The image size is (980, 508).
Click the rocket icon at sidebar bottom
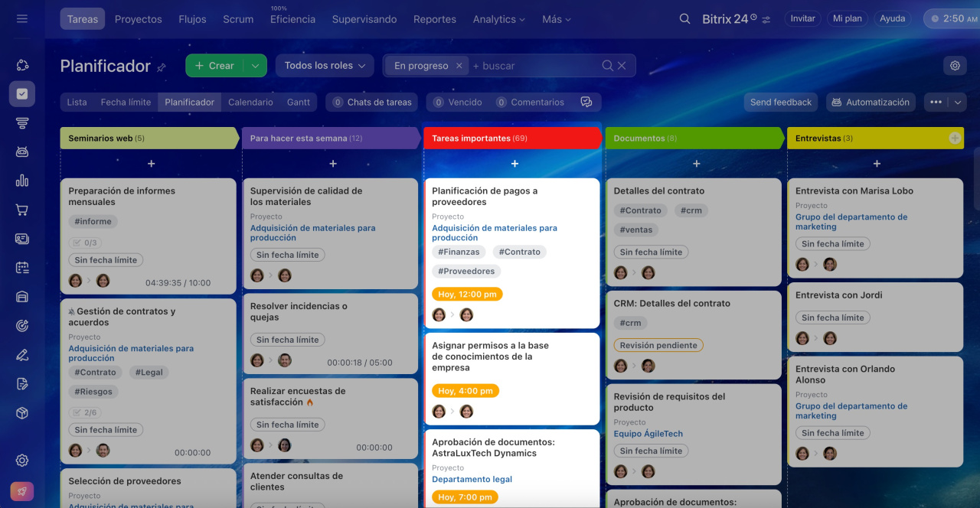tap(21, 491)
